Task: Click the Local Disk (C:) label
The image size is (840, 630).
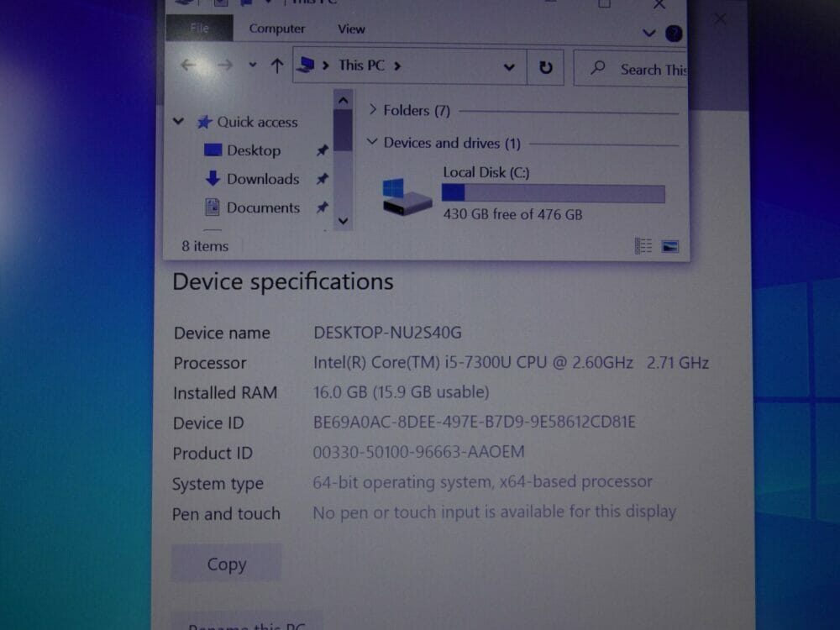Action: tap(486, 172)
